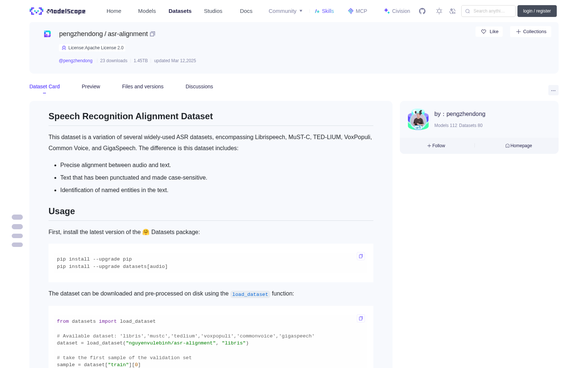This screenshot has width=588, height=368.
Task: Add dataset to Collections
Action: click(x=531, y=32)
